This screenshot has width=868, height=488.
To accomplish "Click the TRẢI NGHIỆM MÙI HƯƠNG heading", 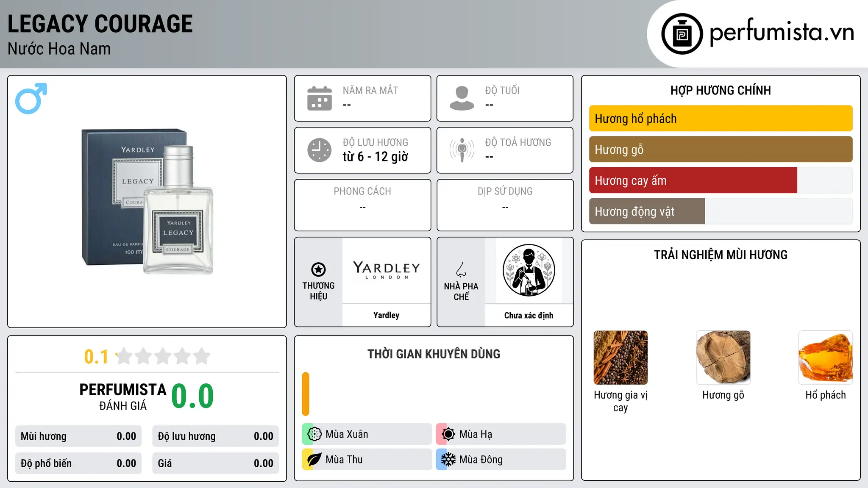I will pos(721,255).
